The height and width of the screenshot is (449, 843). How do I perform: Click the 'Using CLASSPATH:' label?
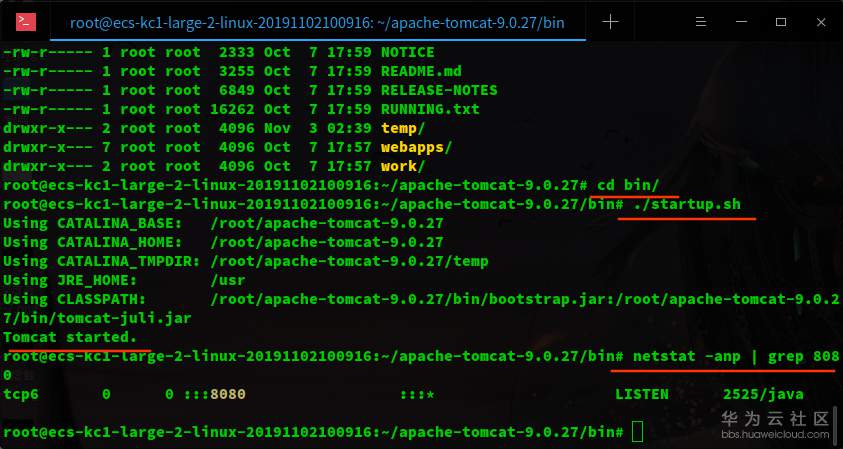point(74,299)
